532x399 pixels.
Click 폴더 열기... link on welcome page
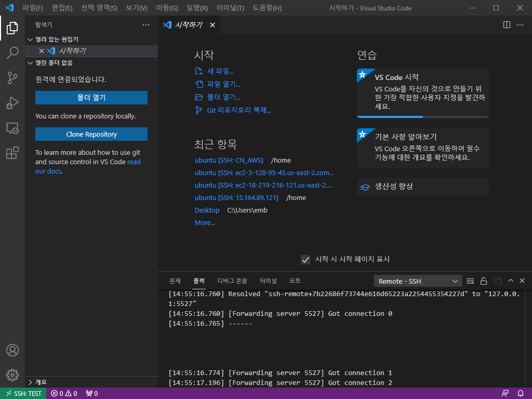[218, 97]
